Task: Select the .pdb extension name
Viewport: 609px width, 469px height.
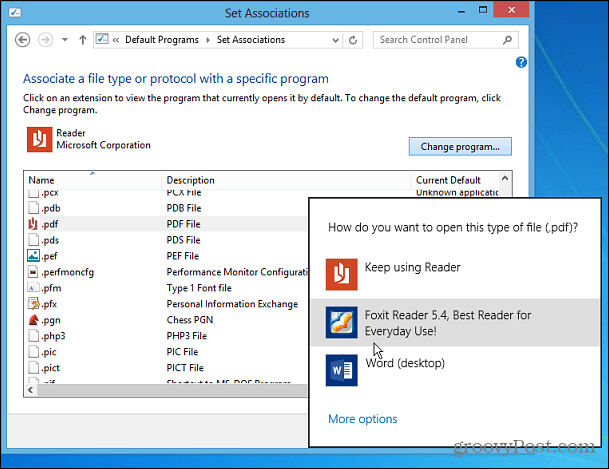Action: pyautogui.click(x=51, y=208)
